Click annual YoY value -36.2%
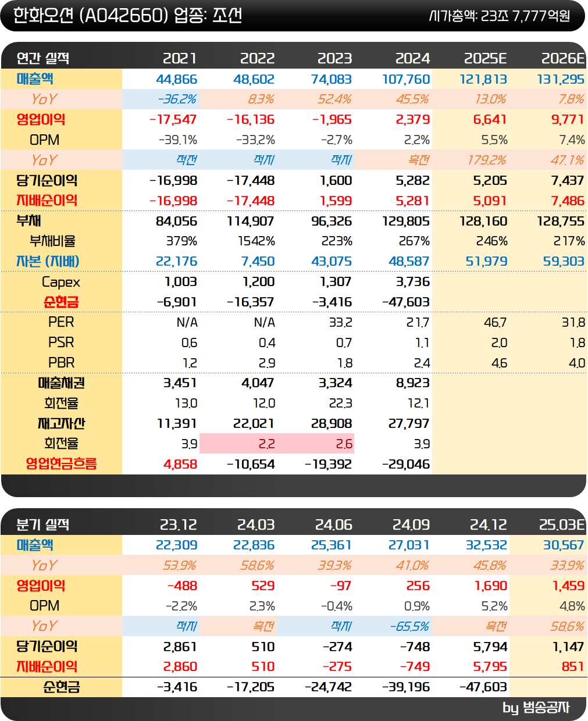This screenshot has height=721, width=588. pyautogui.click(x=177, y=99)
